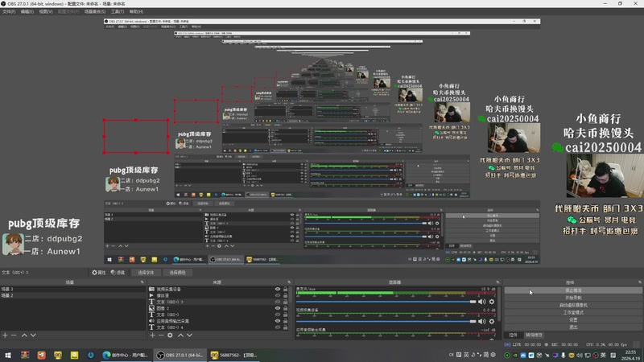The image size is (644, 362).
Task: Open system volume from tray speaker icon
Action: coord(579,356)
